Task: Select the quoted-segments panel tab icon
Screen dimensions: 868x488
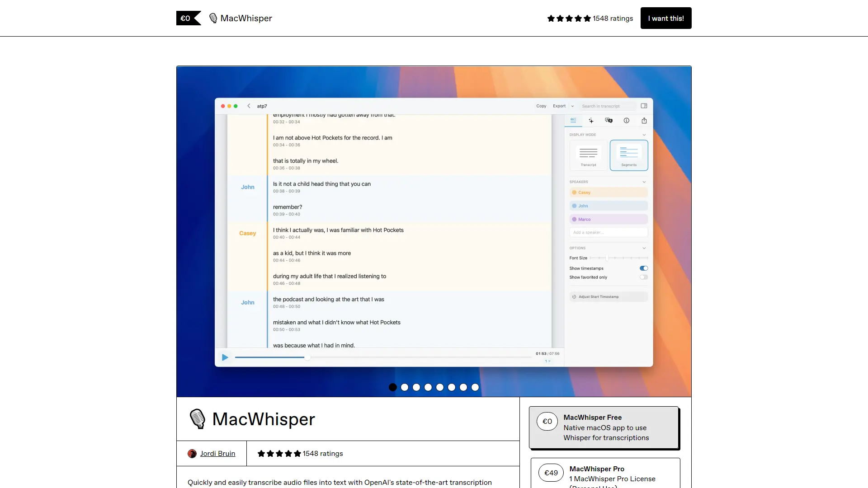Action: [x=573, y=121]
